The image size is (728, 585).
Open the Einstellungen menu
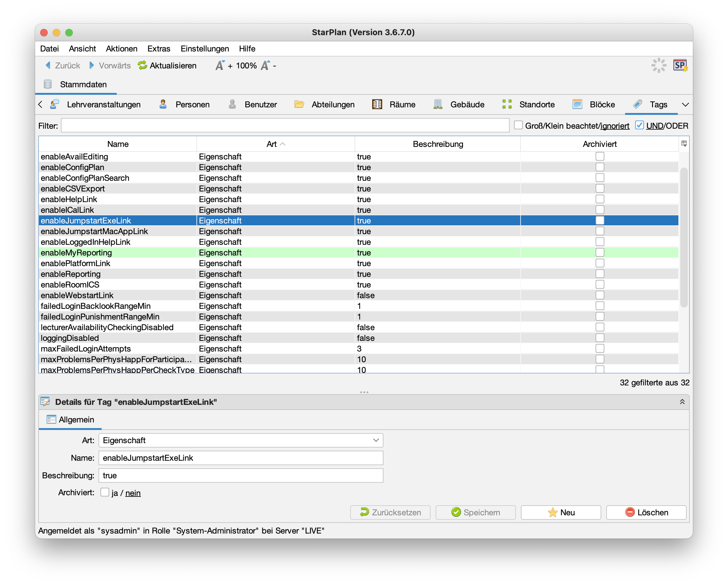click(x=205, y=49)
